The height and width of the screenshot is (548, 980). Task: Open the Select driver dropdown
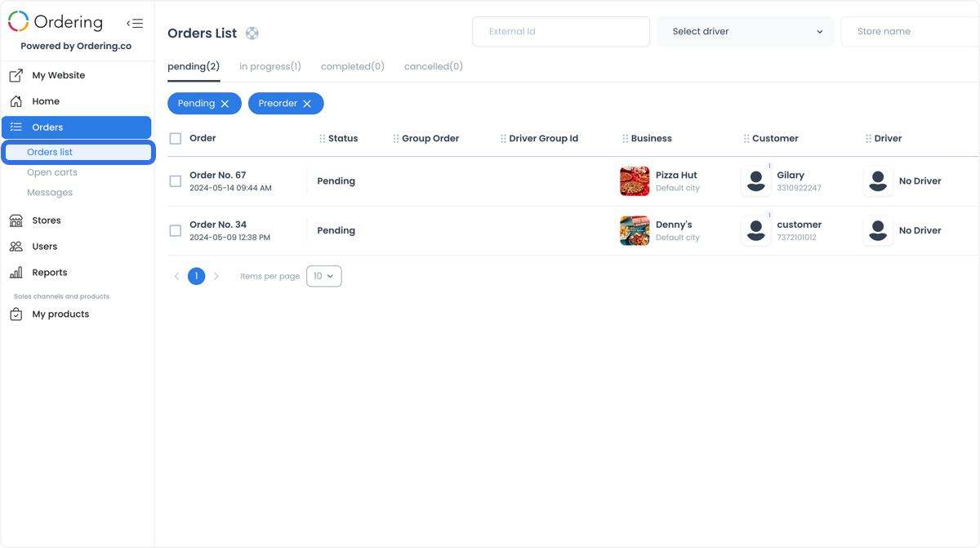(x=746, y=32)
